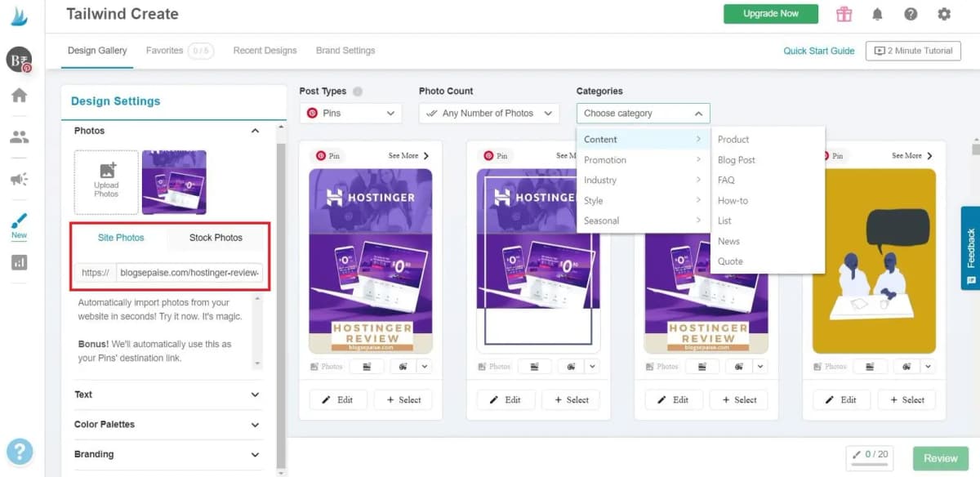Select the uploaded purple photo thumbnail

(174, 182)
